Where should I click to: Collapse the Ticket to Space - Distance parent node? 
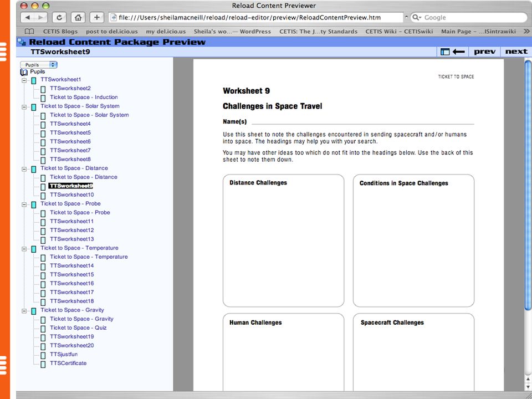tap(24, 169)
